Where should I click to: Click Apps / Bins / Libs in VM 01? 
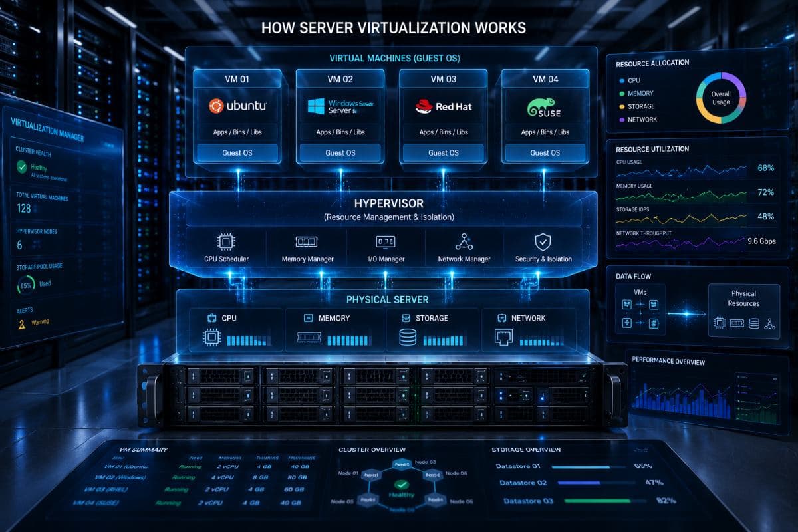pos(237,132)
